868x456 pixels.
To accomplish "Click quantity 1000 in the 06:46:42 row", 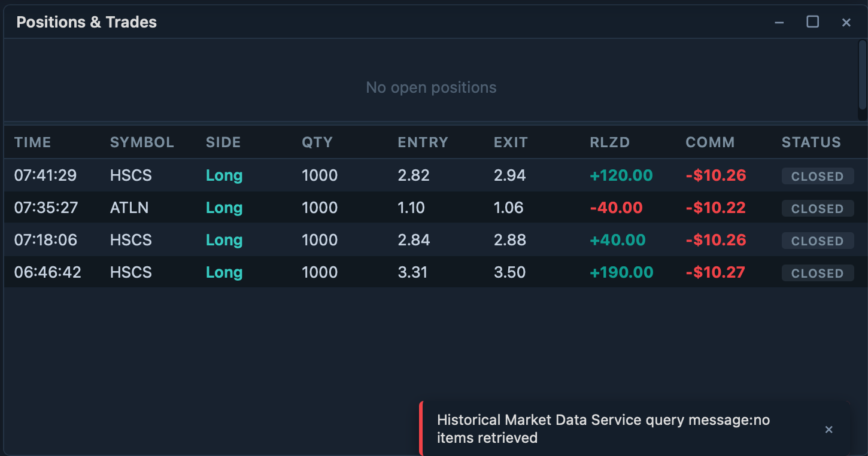I will [320, 272].
